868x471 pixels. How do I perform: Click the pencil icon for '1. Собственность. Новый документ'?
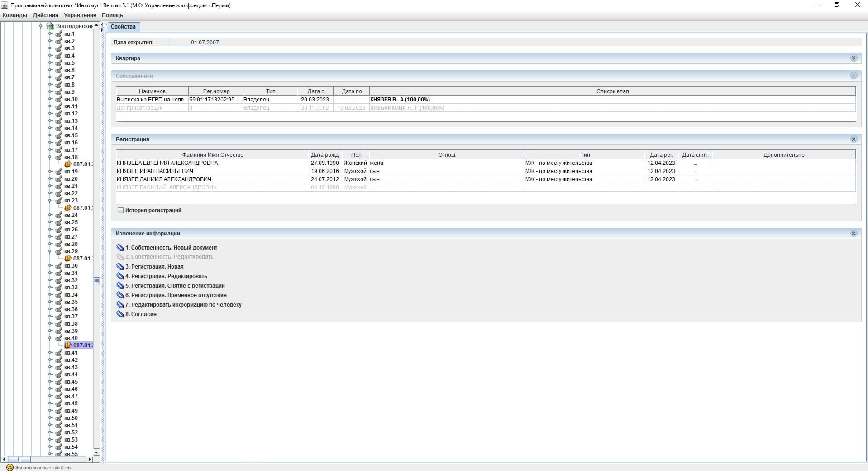pyautogui.click(x=120, y=248)
